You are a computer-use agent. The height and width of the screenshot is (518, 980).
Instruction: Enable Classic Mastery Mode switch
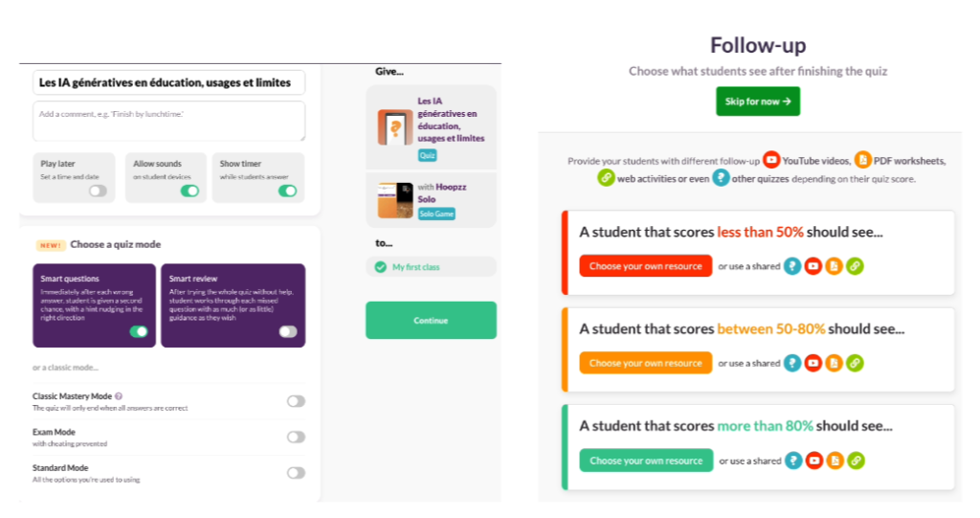click(x=297, y=401)
